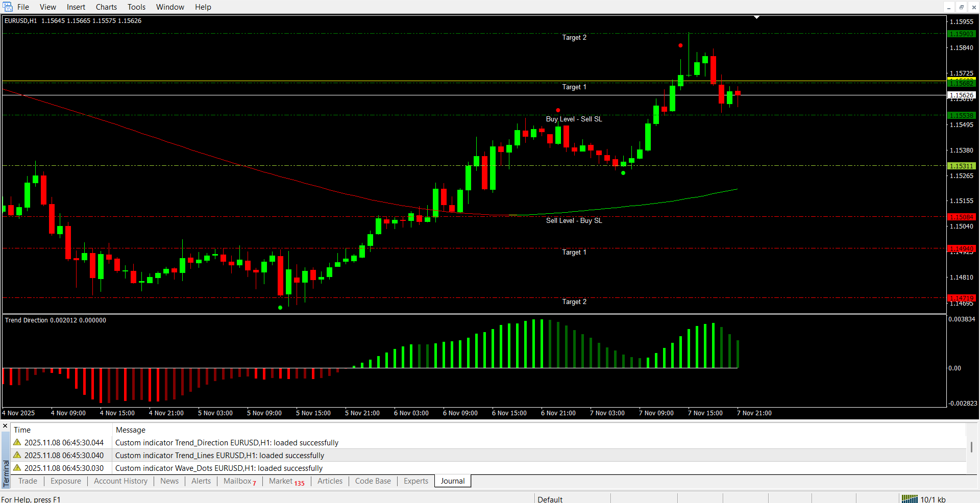
Task: Click the MetaTrader application icon in menu bar
Action: tap(8, 7)
